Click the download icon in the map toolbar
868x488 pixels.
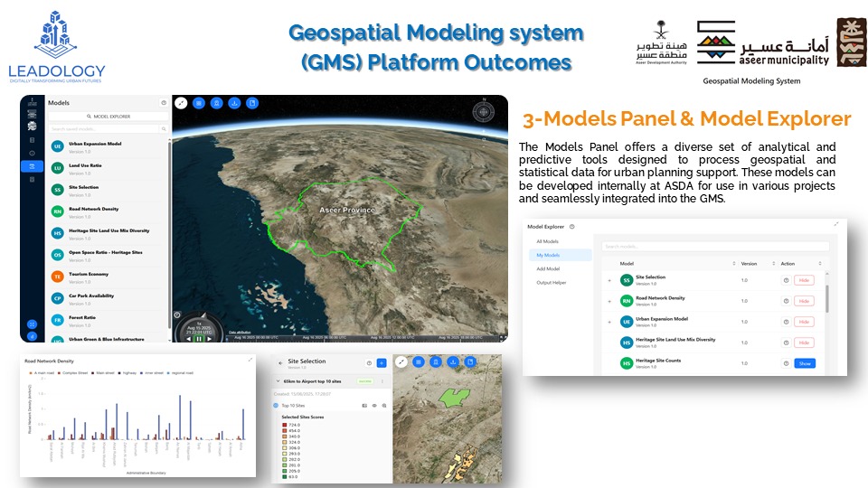234,103
